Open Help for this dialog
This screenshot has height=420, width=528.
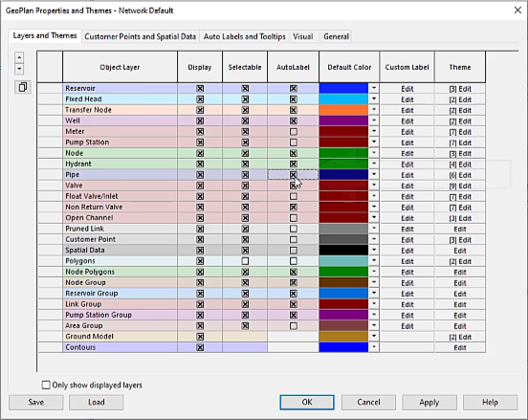point(491,403)
